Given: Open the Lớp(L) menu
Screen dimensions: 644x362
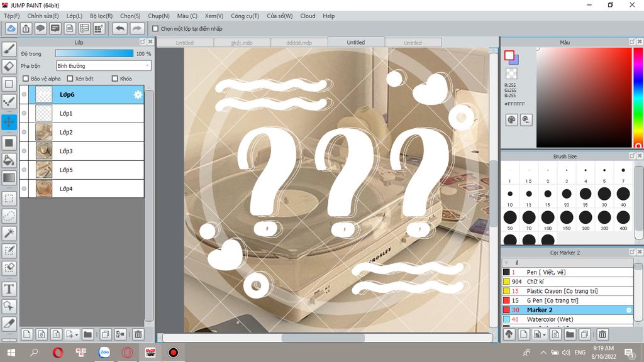Looking at the screenshot, I should 74,16.
